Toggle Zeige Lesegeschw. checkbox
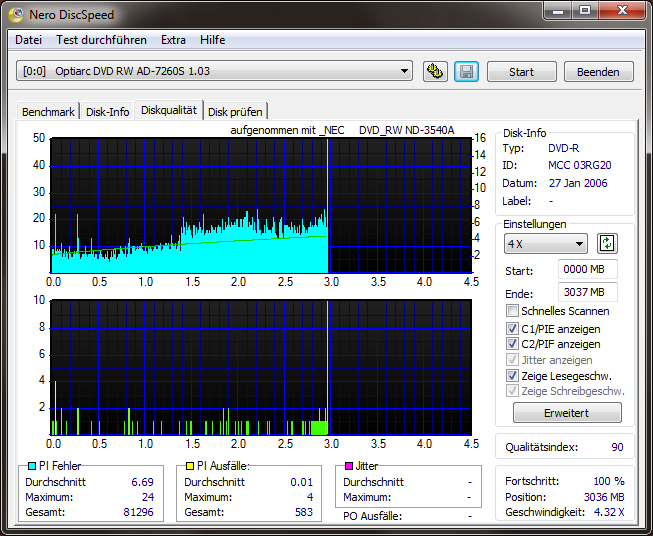Screen dimensions: 653x536 pyautogui.click(x=512, y=376)
